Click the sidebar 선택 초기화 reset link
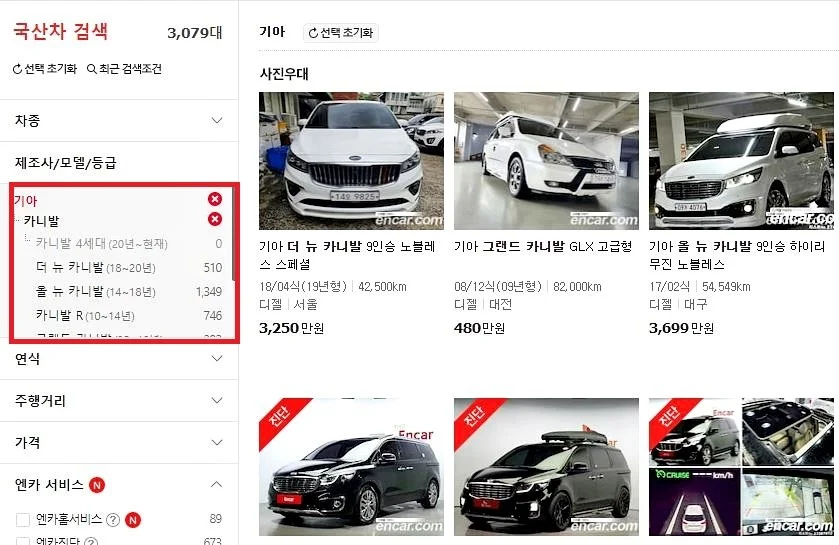839x545 pixels. (45, 69)
